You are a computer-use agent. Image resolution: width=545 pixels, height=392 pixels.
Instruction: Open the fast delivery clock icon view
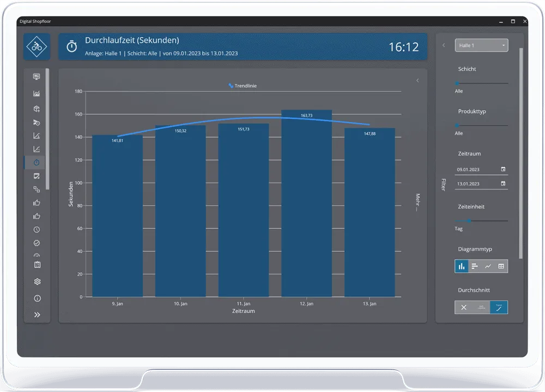pos(37,123)
